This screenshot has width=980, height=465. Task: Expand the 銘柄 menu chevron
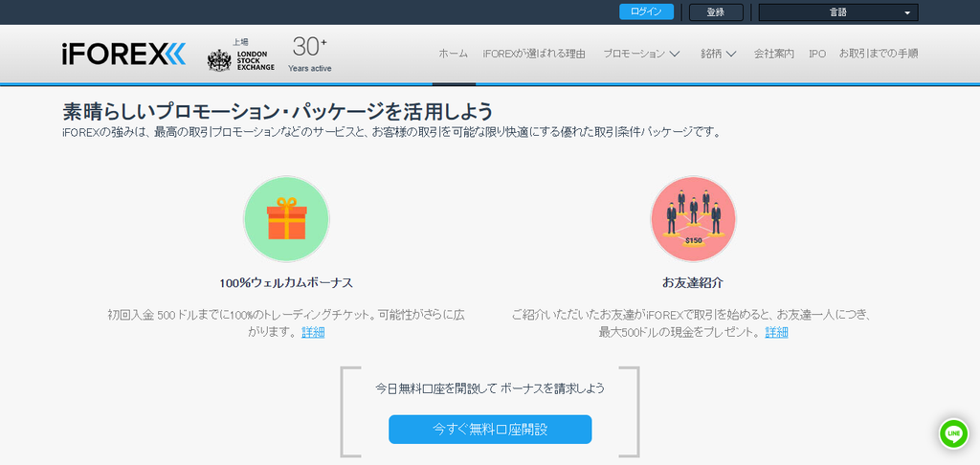click(730, 54)
